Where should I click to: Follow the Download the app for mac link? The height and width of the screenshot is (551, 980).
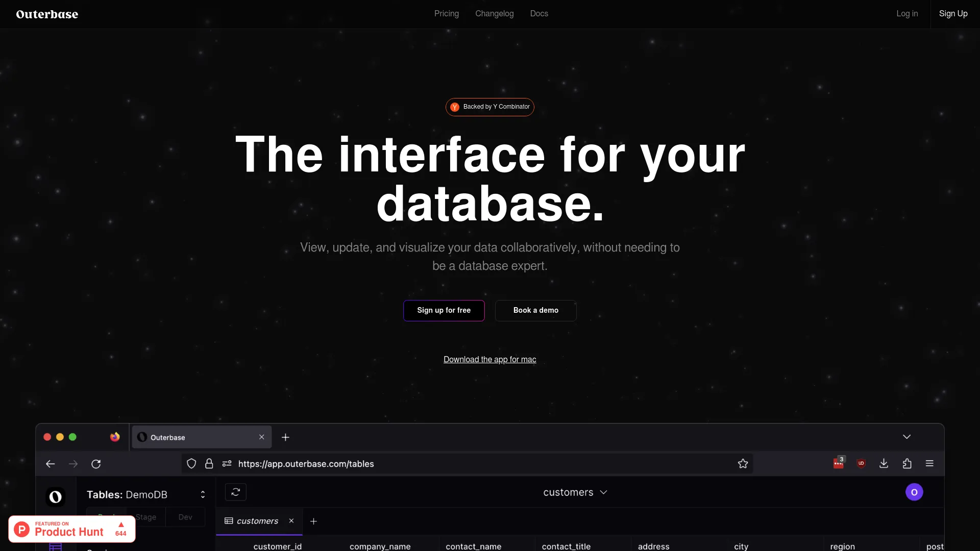click(490, 360)
